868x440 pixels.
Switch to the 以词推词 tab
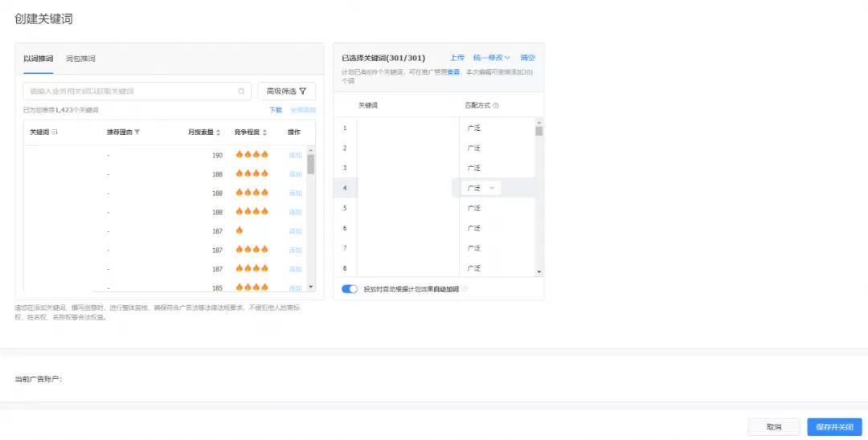tap(38, 59)
